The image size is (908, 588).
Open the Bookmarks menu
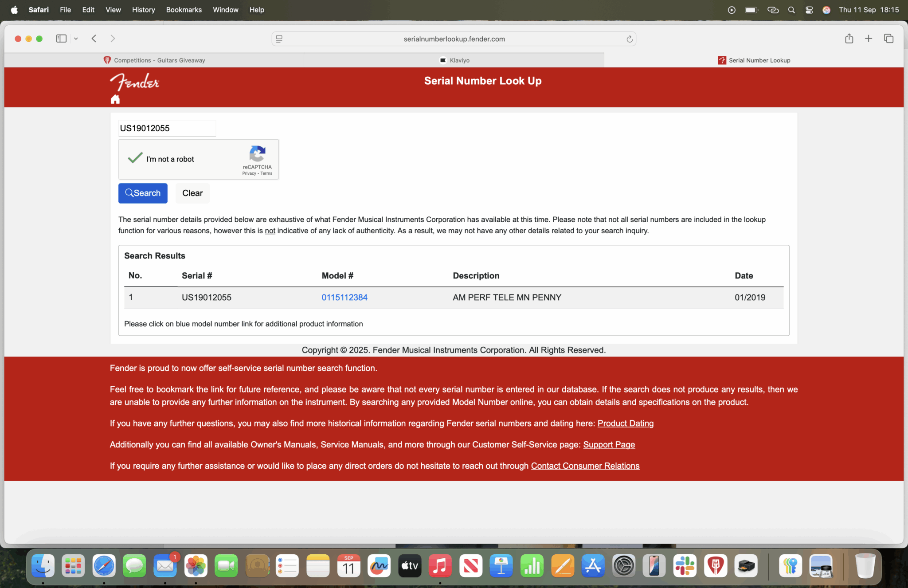[x=184, y=10]
